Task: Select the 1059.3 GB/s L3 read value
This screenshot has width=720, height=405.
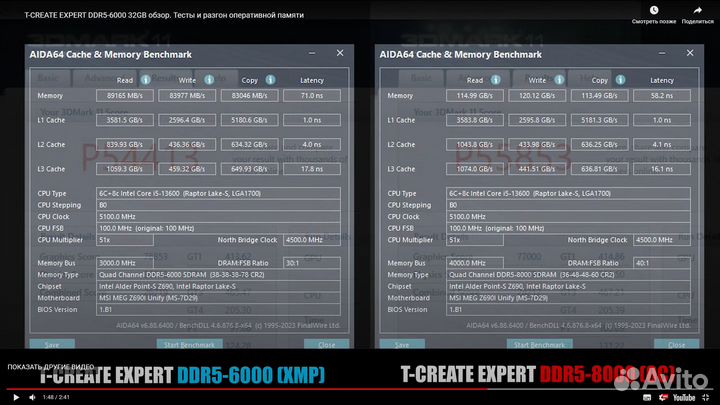Action: coord(125,169)
